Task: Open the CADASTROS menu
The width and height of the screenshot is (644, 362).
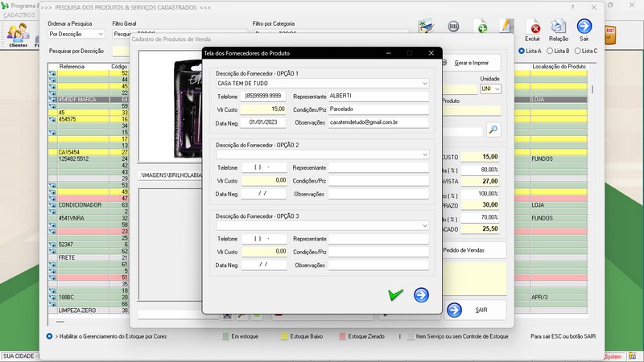Action: tap(19, 15)
